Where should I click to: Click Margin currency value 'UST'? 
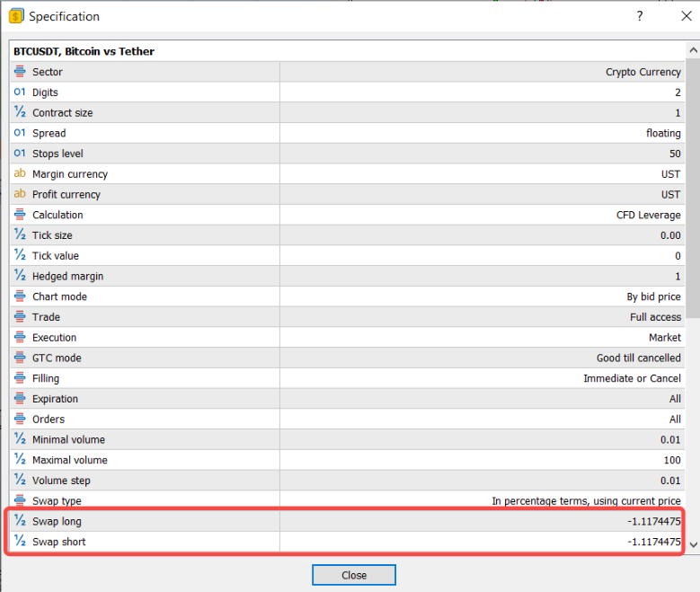[x=670, y=174]
